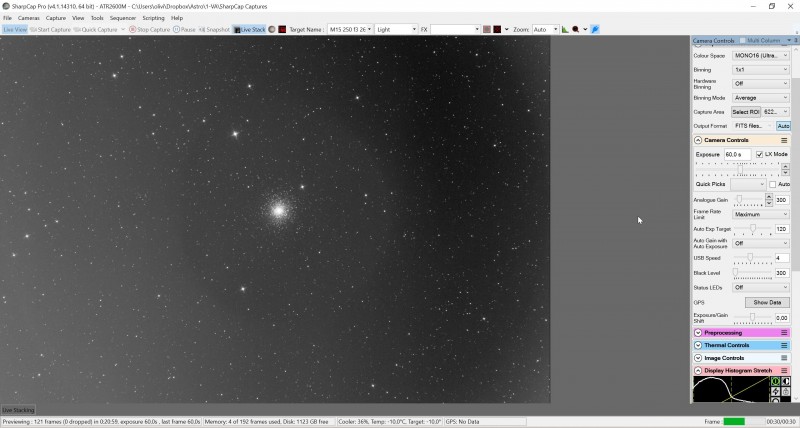Screen dimensions: 800x428
Task: Open the FX effects dropdown
Action: [x=455, y=30]
